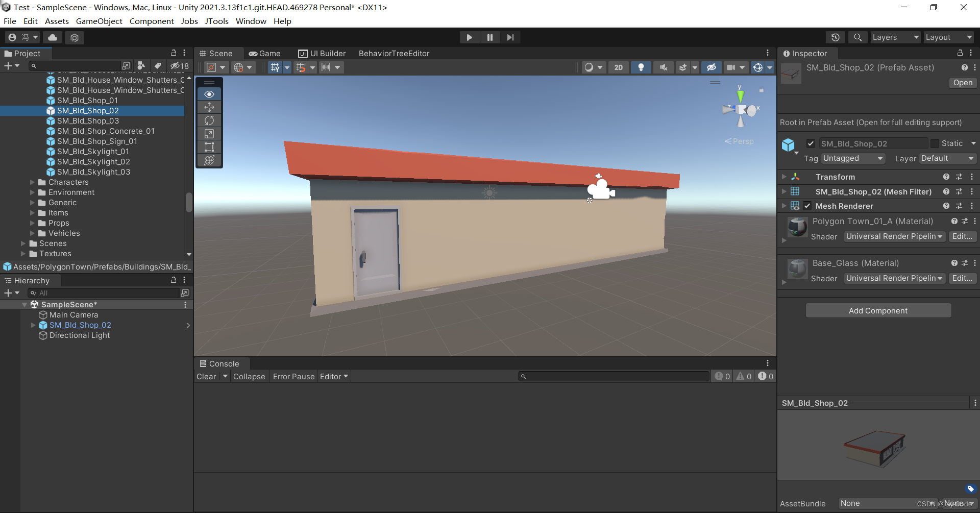Select the View (eye) tool in Scene toolbar
The width and height of the screenshot is (980, 513).
[209, 94]
